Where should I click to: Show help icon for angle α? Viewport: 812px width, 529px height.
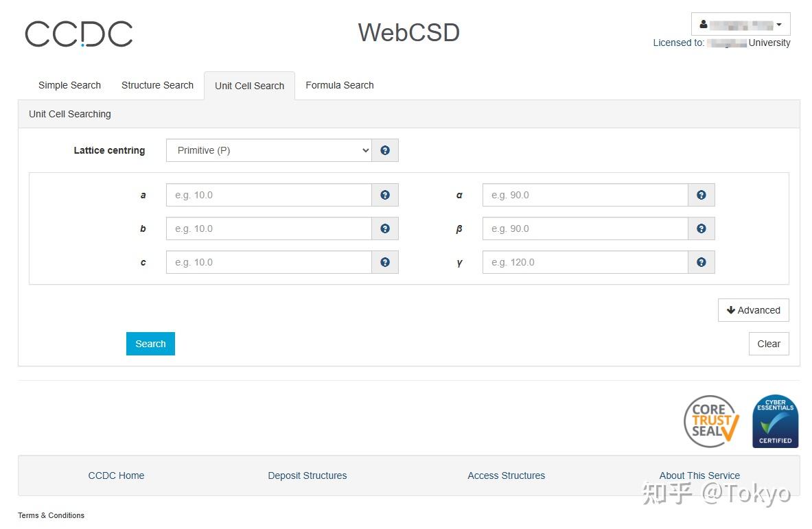pos(701,195)
